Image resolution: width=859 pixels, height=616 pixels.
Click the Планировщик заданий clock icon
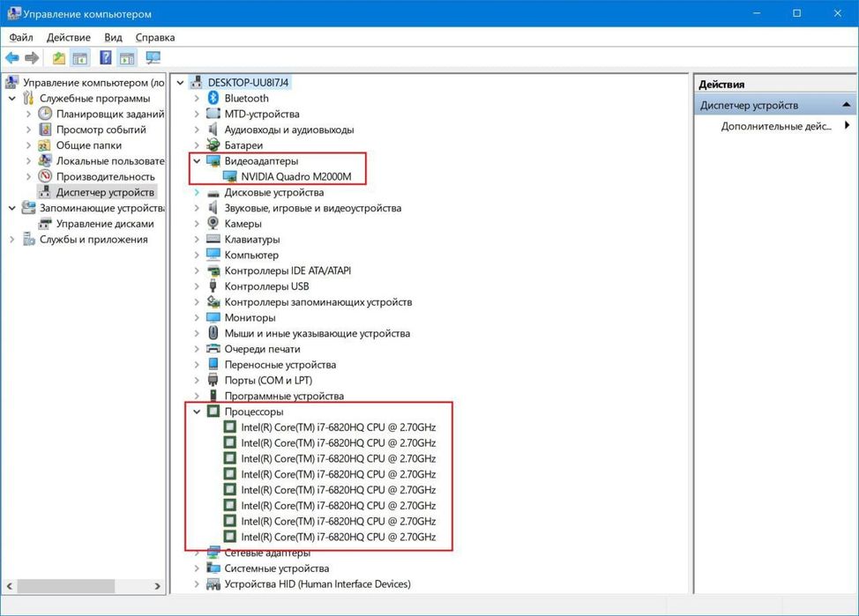click(x=45, y=114)
